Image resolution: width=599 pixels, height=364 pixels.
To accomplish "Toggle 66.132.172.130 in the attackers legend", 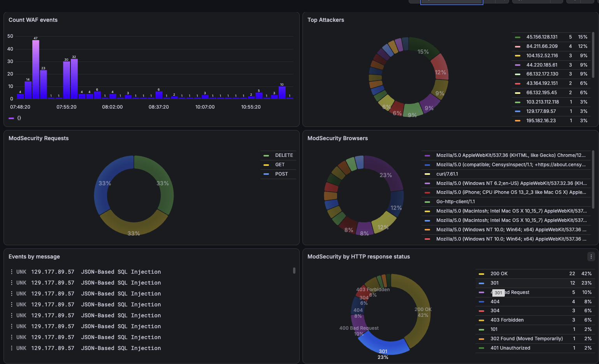I will (x=542, y=74).
